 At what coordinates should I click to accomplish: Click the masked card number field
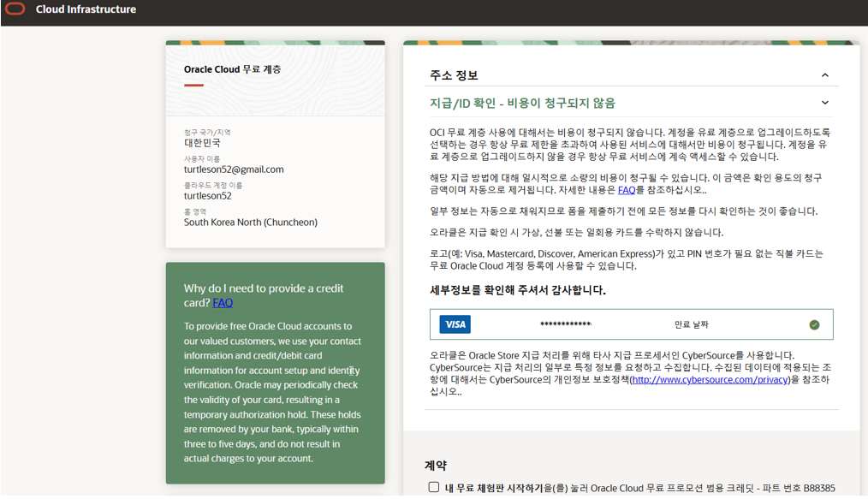[x=566, y=324]
